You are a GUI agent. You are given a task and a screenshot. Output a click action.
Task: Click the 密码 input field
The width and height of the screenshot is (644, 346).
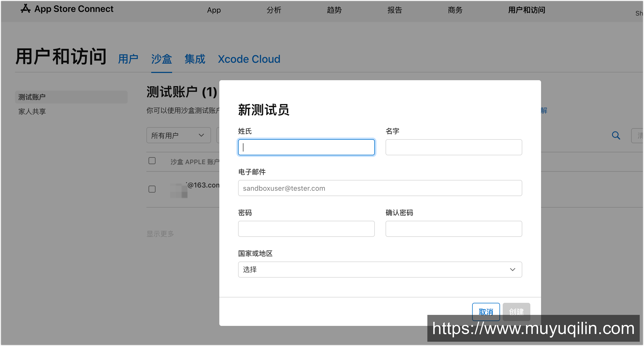click(306, 229)
